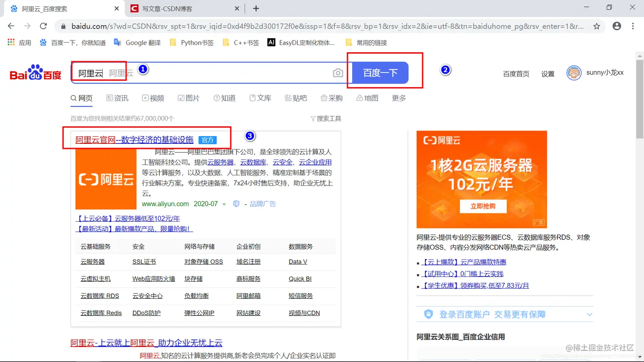Open the Chrome three-dot menu

click(x=633, y=26)
